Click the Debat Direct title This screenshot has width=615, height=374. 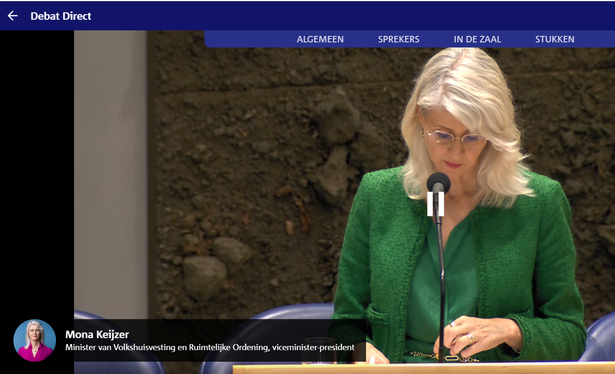point(61,16)
